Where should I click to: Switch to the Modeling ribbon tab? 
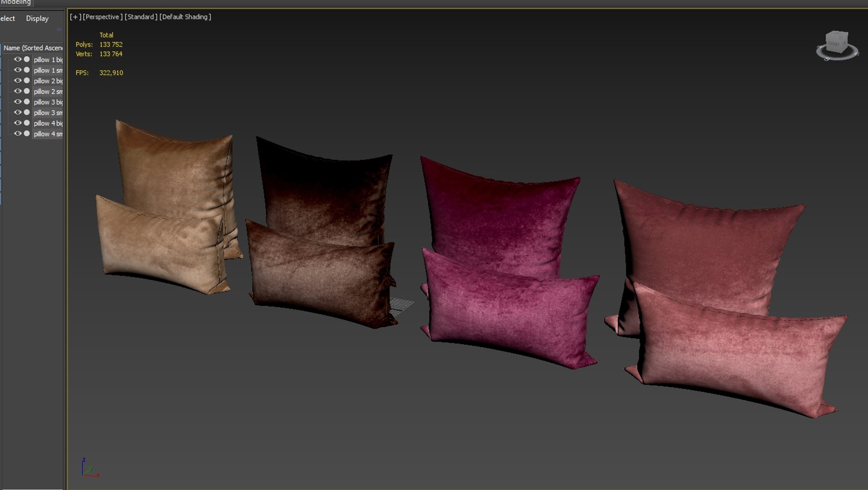point(16,3)
